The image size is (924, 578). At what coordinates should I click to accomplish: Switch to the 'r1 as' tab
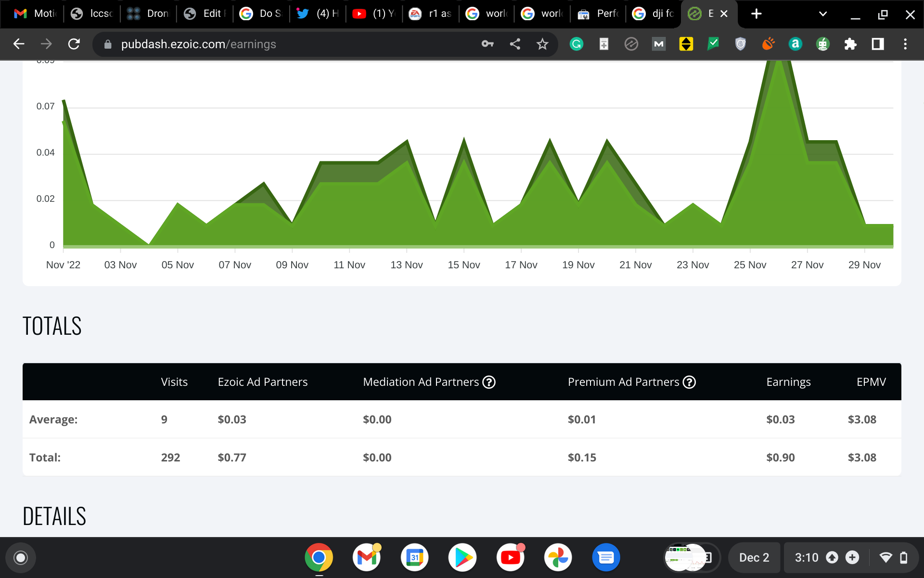[x=430, y=13]
